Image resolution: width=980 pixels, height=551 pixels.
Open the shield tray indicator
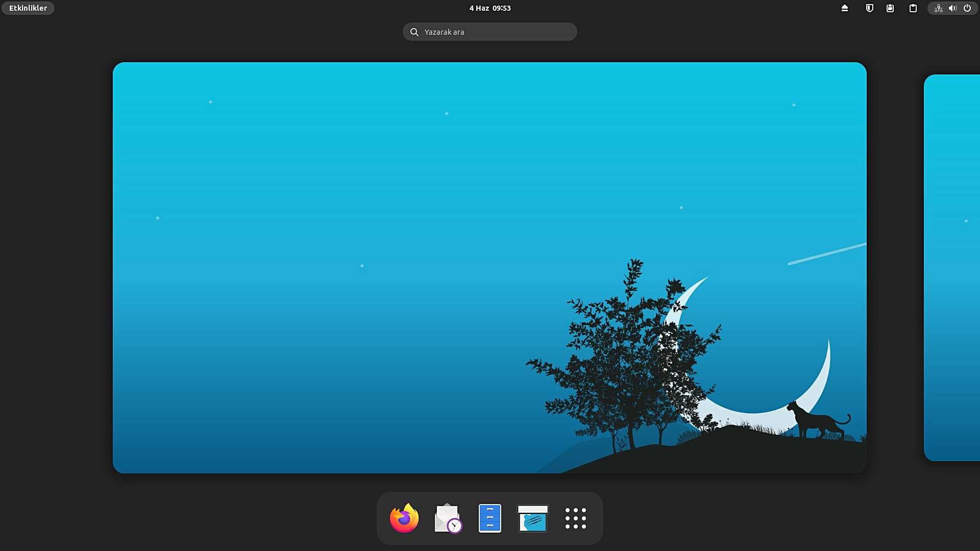coord(869,8)
